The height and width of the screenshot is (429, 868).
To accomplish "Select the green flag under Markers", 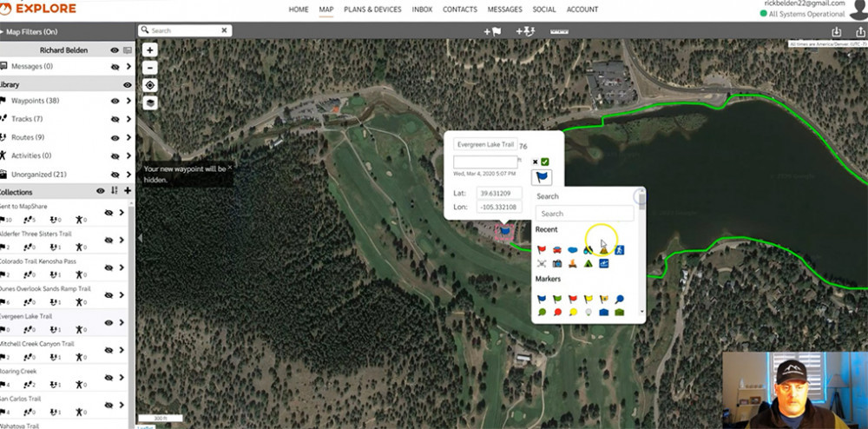I will 557,299.
